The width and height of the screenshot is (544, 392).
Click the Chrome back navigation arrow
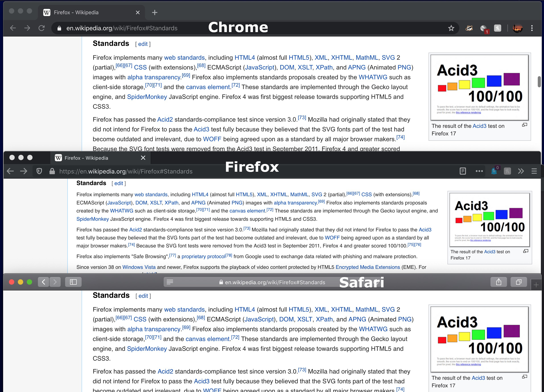(x=13, y=28)
